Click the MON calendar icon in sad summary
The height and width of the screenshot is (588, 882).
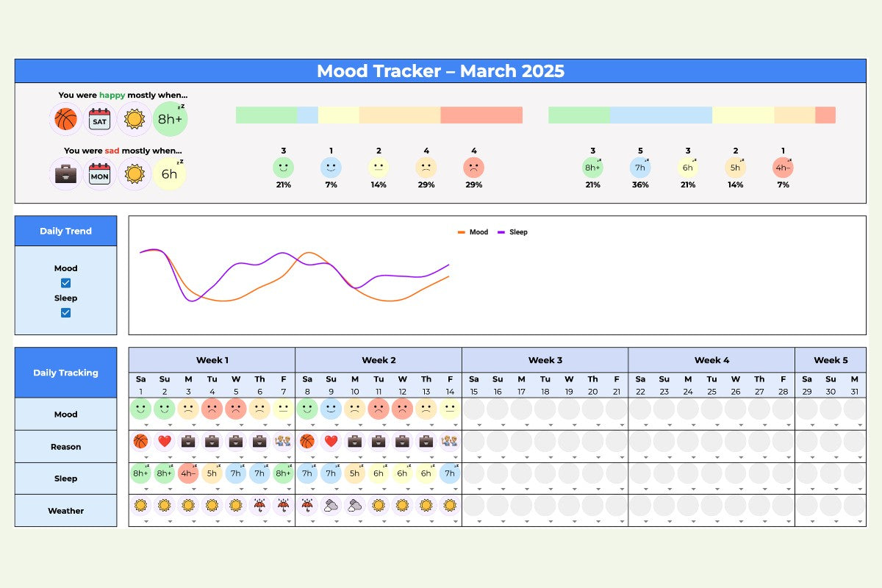(x=99, y=174)
